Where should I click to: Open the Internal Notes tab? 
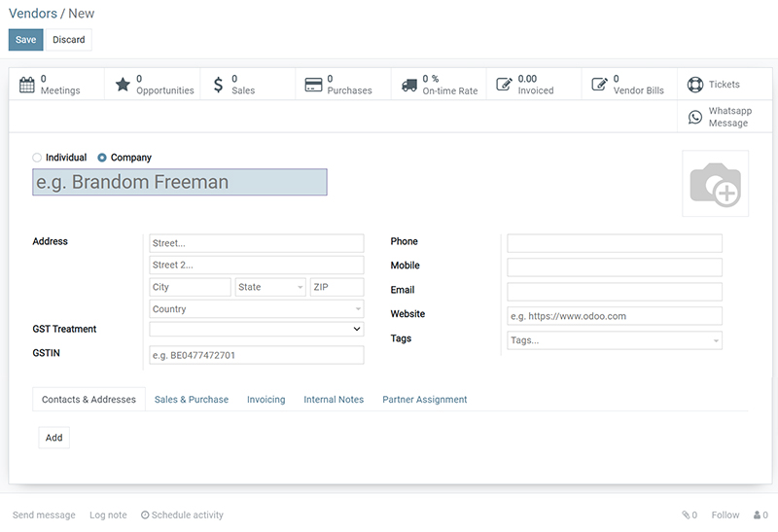point(334,400)
